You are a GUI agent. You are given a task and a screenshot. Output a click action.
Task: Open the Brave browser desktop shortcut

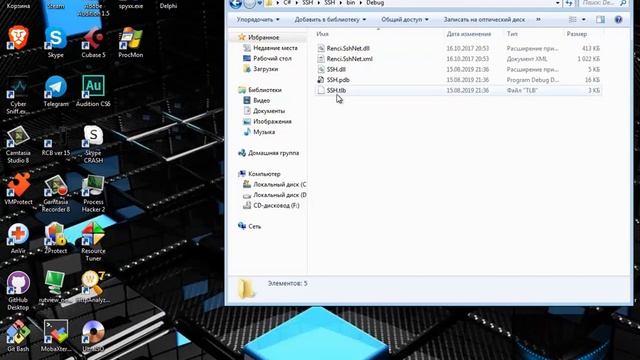[18, 38]
